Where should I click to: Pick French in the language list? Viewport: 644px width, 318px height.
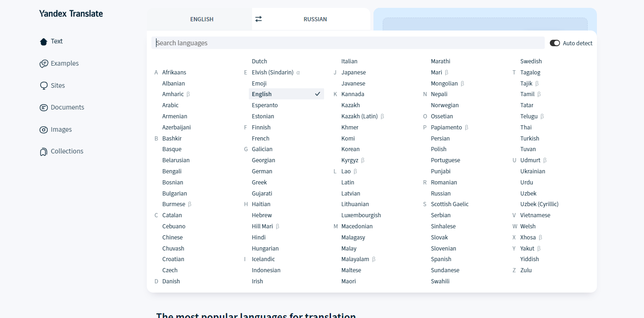click(260, 139)
